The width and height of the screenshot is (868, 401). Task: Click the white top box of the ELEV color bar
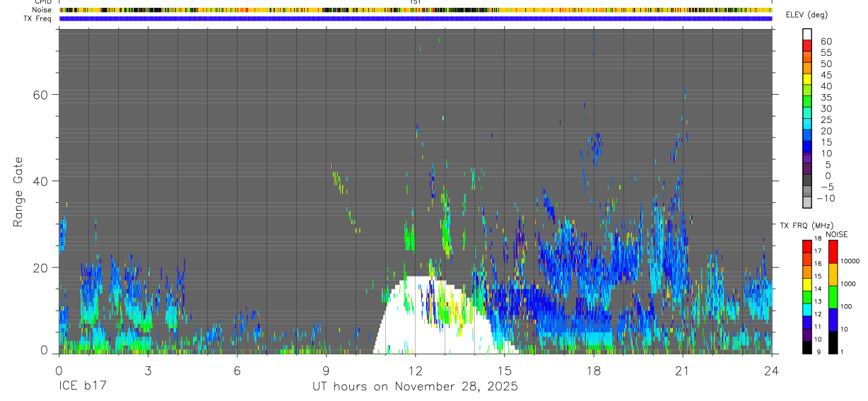(x=807, y=35)
